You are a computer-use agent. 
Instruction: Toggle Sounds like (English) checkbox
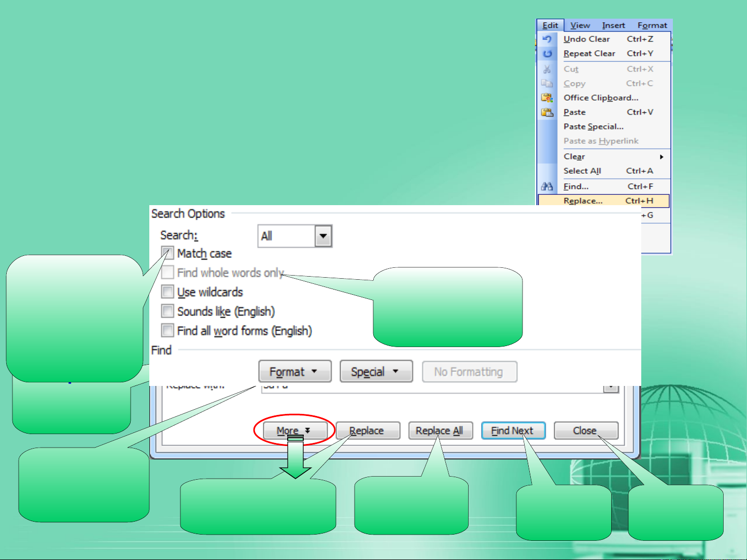[x=167, y=311]
